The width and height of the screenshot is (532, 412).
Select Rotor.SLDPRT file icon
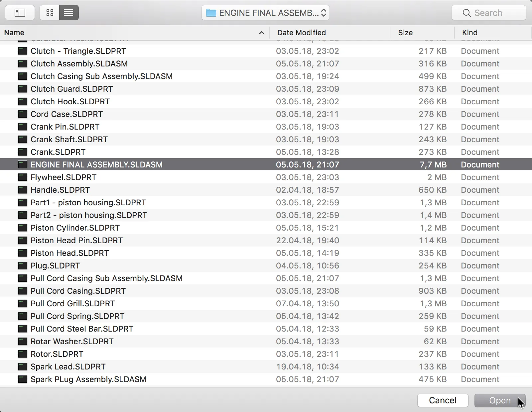point(22,354)
